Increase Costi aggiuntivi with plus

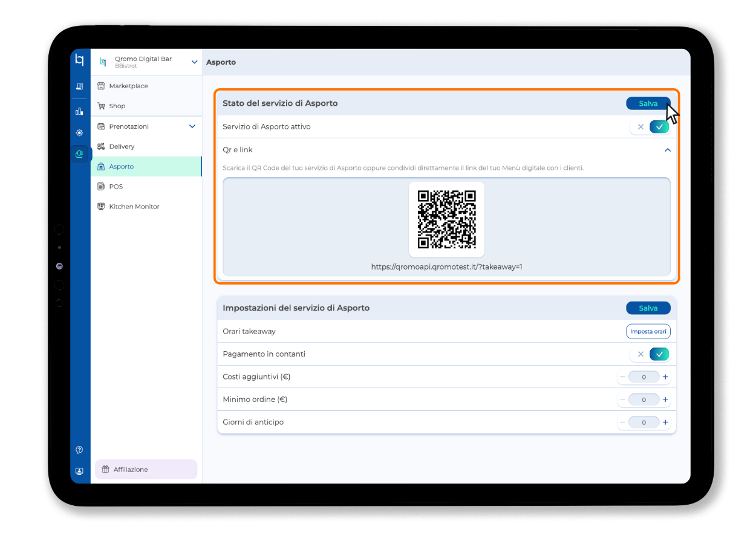(x=665, y=377)
